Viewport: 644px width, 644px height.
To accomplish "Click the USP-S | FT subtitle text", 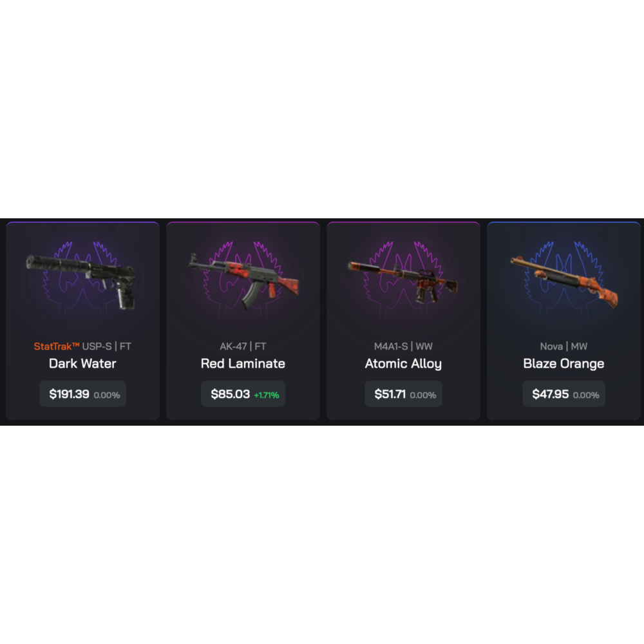I will (107, 346).
